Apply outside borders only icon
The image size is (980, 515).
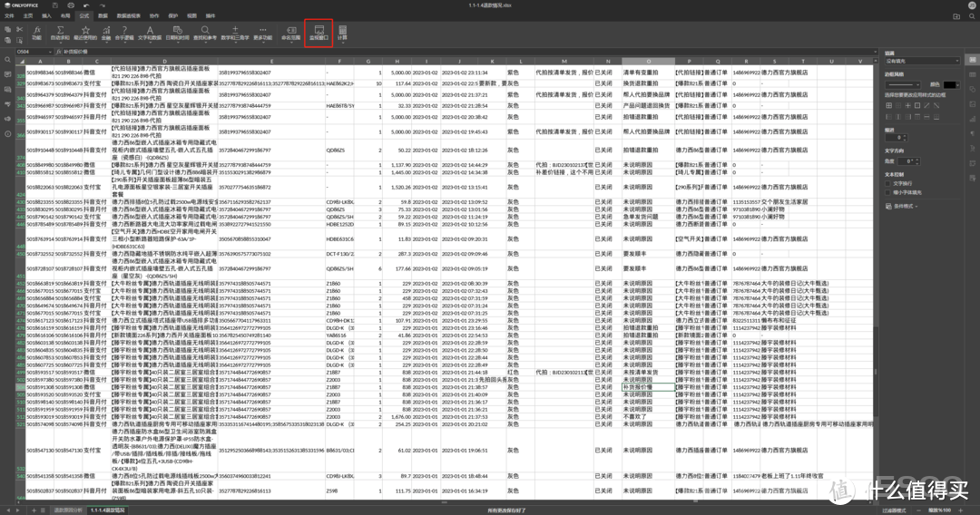pyautogui.click(x=917, y=105)
